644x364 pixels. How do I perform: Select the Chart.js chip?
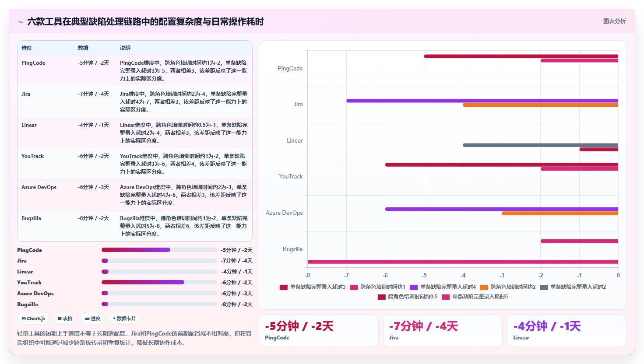34,318
